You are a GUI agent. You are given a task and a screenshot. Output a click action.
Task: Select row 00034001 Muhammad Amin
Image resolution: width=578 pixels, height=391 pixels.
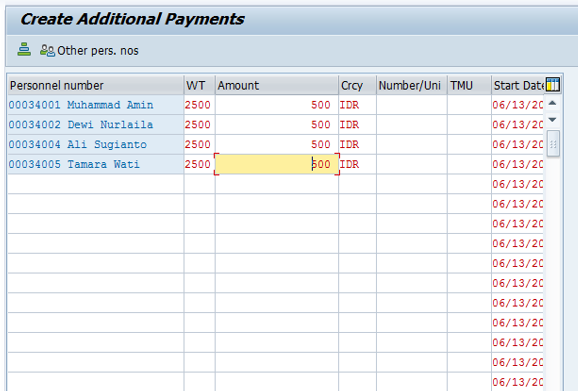coord(95,105)
